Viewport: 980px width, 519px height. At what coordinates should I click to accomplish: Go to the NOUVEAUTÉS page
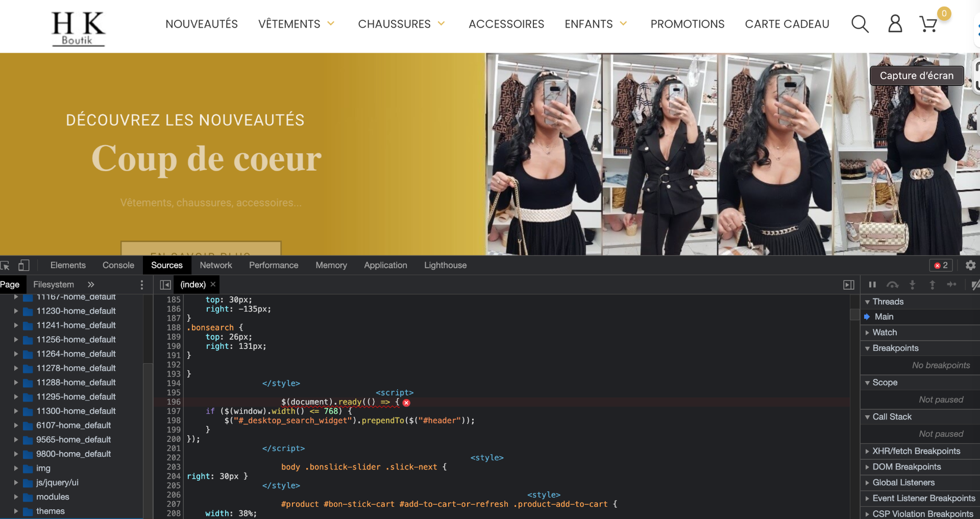(202, 24)
